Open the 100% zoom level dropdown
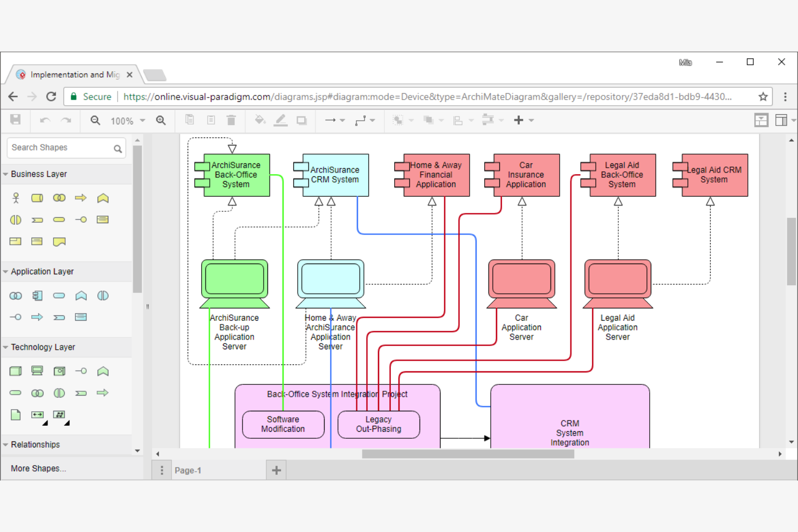798x532 pixels. coord(128,121)
